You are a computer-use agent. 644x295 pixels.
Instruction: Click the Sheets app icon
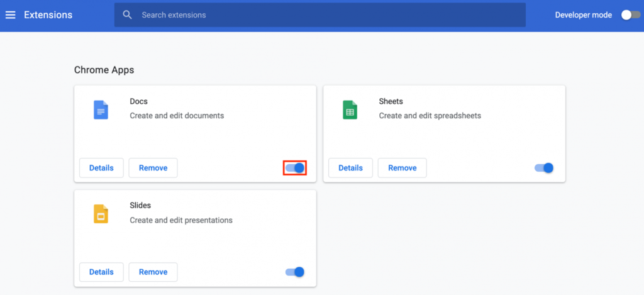click(350, 109)
